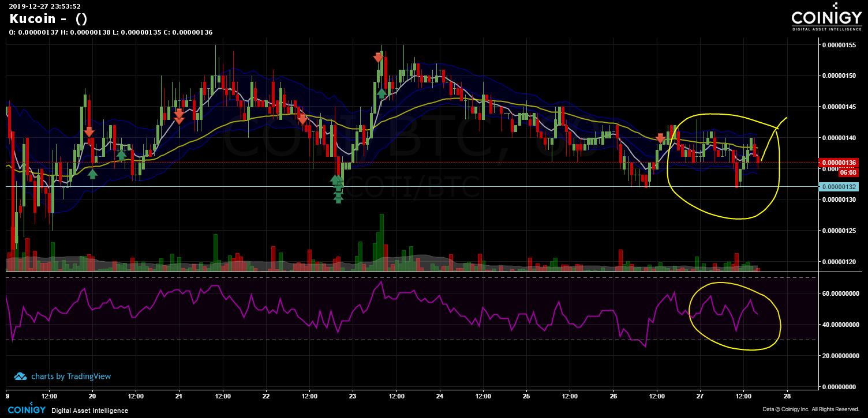Click the TradingView cloud icon
The width and height of the screenshot is (868, 418).
tap(21, 376)
